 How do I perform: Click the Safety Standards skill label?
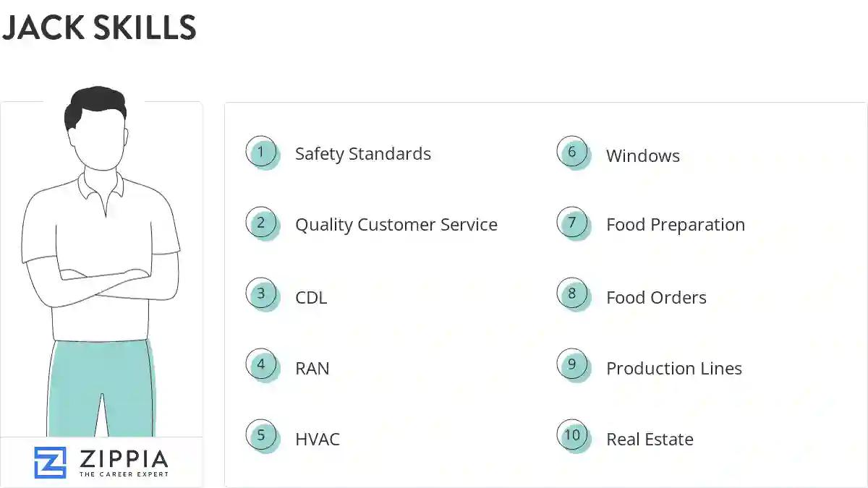[x=362, y=154]
